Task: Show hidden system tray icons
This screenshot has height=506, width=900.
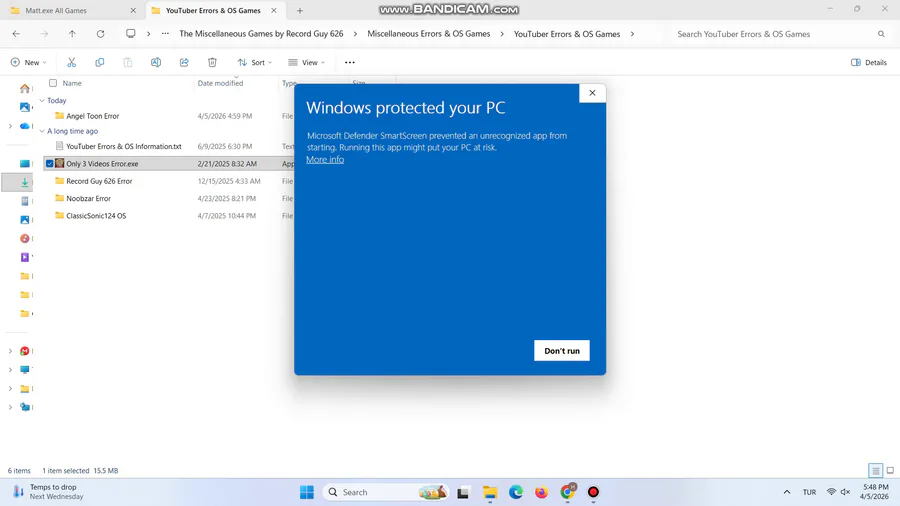Action: 787,492
